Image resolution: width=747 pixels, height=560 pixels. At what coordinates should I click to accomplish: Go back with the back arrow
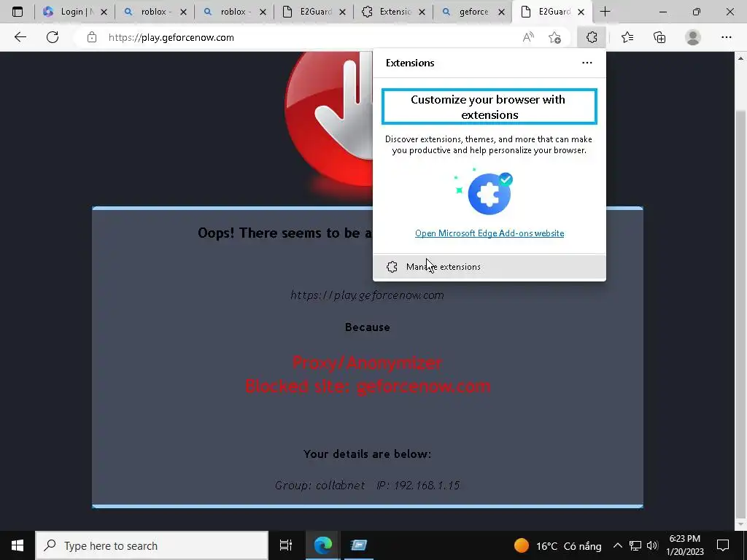(20, 37)
